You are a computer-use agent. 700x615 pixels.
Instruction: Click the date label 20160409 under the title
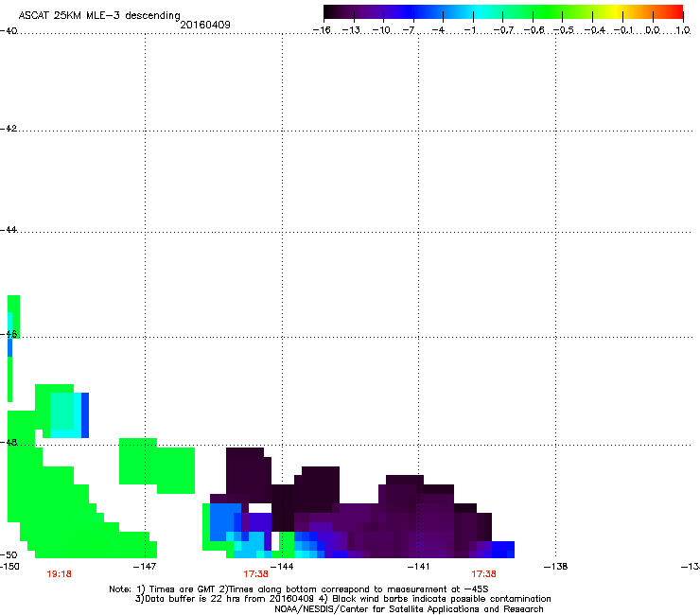coord(205,25)
